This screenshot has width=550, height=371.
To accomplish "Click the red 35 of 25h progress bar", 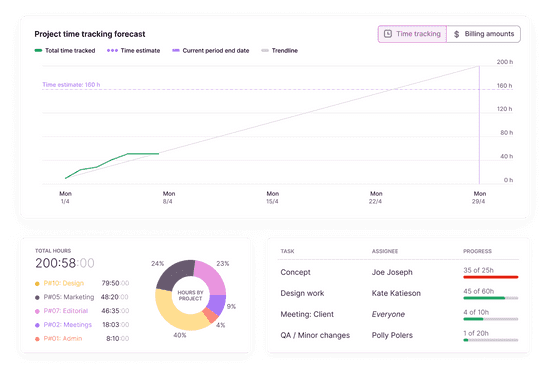I will (491, 277).
